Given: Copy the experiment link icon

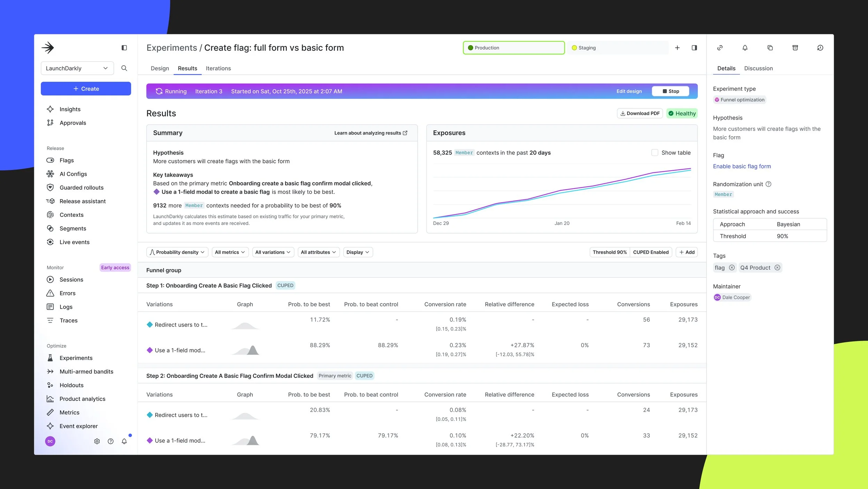Looking at the screenshot, I should click(x=719, y=48).
